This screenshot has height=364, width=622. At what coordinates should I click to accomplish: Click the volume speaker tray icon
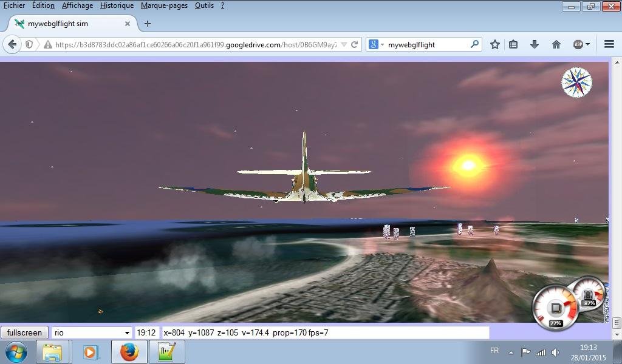click(555, 352)
